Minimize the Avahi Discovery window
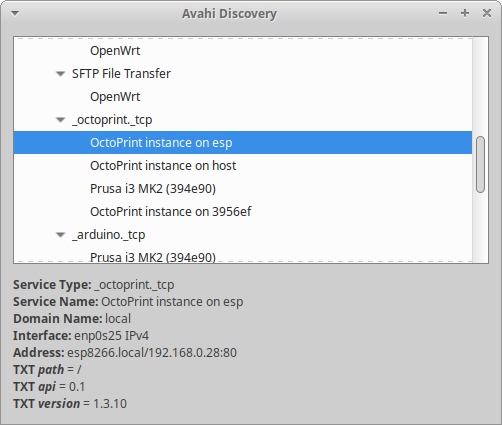502x425 pixels. [443, 13]
